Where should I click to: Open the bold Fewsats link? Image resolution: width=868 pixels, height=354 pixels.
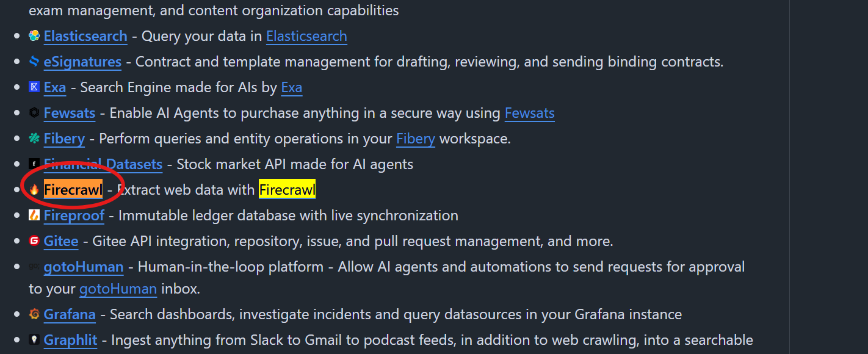[70, 113]
